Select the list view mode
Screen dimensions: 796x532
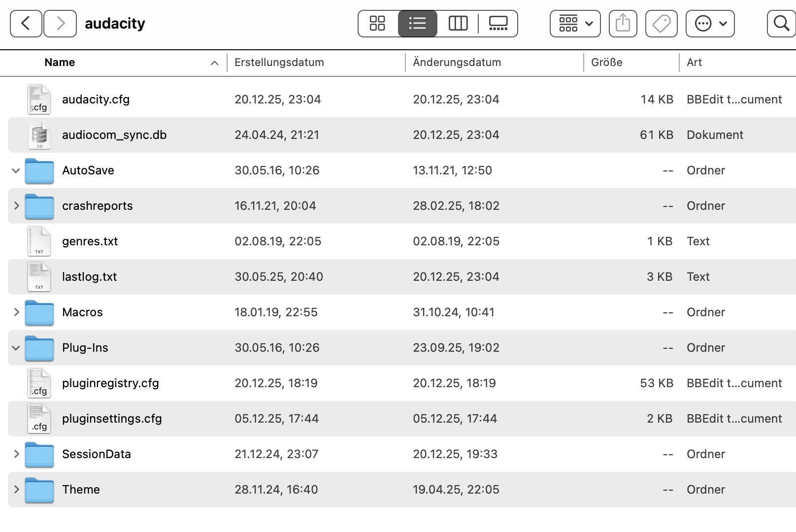point(417,23)
